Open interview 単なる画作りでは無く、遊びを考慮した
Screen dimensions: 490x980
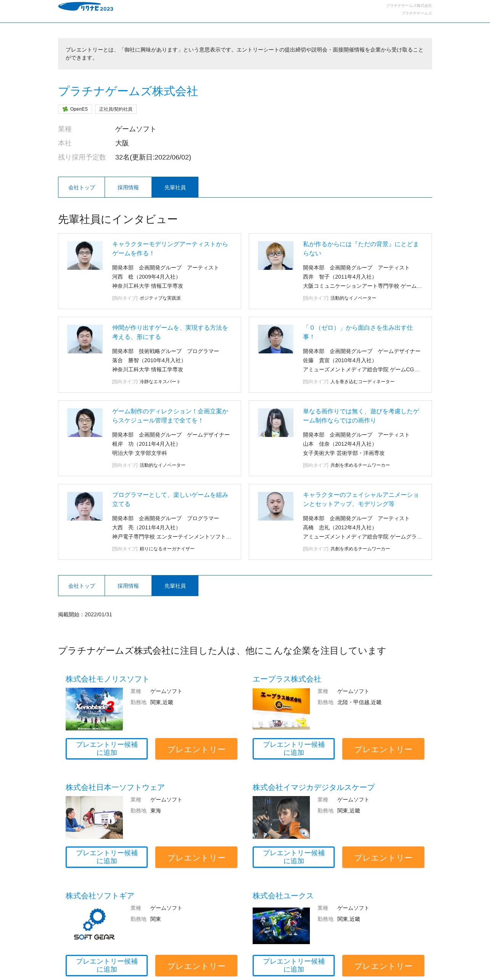[361, 416]
